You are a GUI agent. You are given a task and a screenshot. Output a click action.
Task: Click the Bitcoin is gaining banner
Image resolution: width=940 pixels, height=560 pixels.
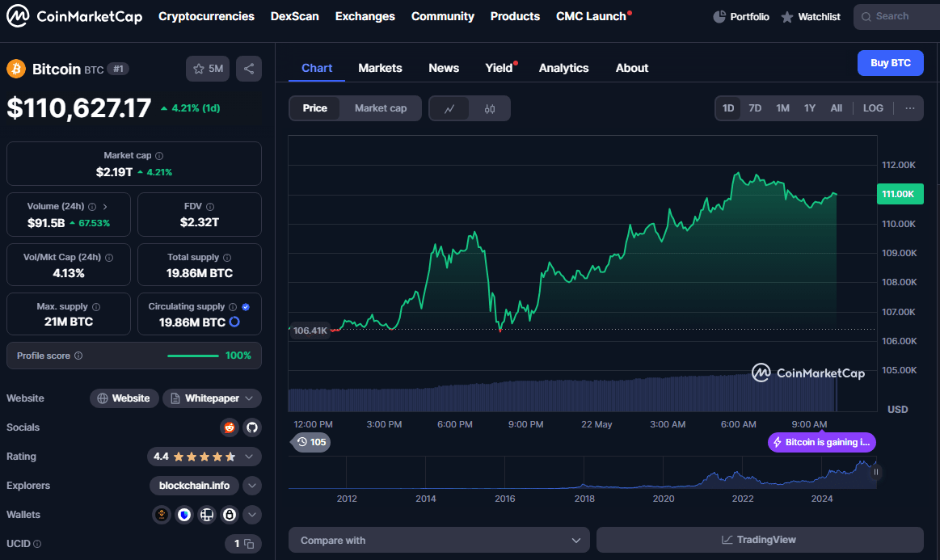(822, 443)
